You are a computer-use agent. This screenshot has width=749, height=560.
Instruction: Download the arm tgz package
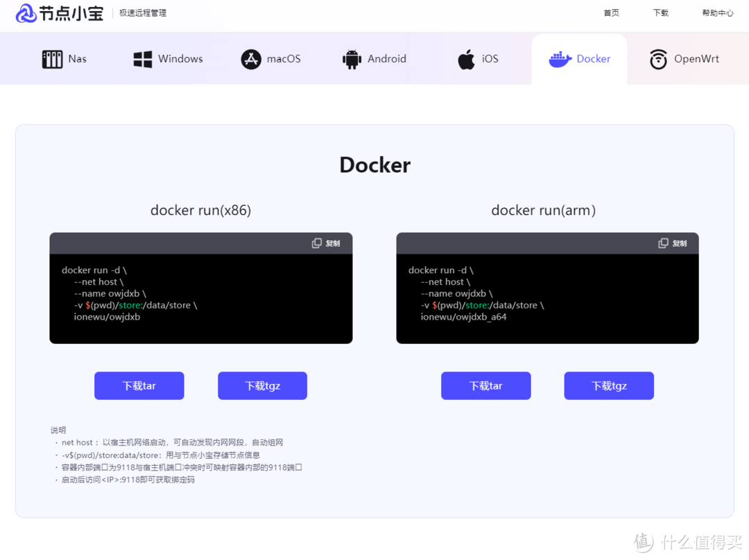(609, 386)
